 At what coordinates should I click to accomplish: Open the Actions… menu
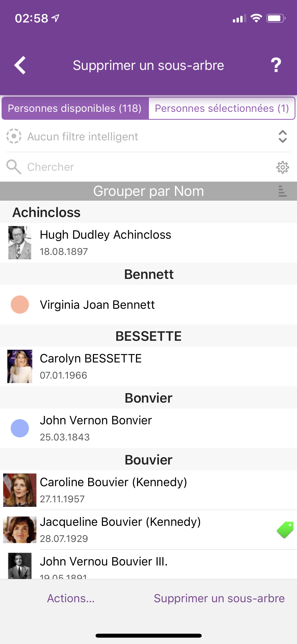[x=71, y=598]
